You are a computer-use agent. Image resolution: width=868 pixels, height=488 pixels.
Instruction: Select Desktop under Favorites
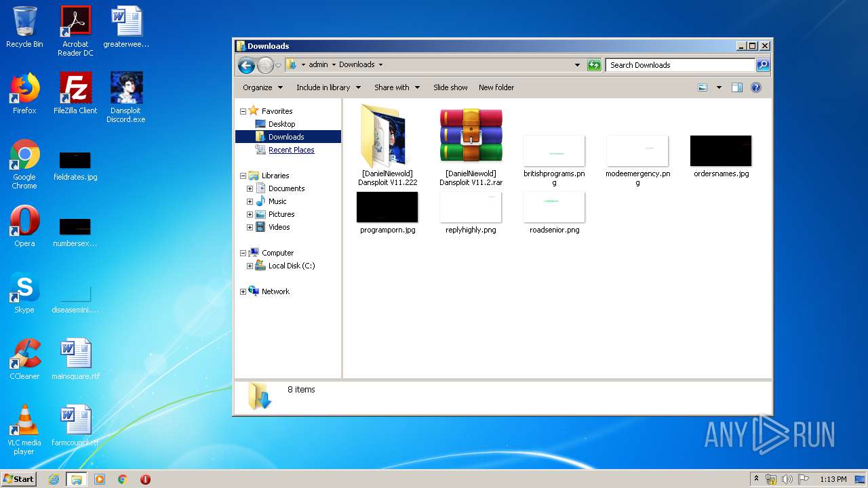(x=281, y=124)
